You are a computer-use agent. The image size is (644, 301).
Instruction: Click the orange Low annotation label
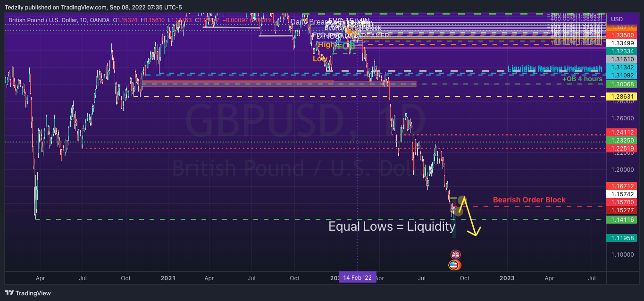click(x=319, y=59)
